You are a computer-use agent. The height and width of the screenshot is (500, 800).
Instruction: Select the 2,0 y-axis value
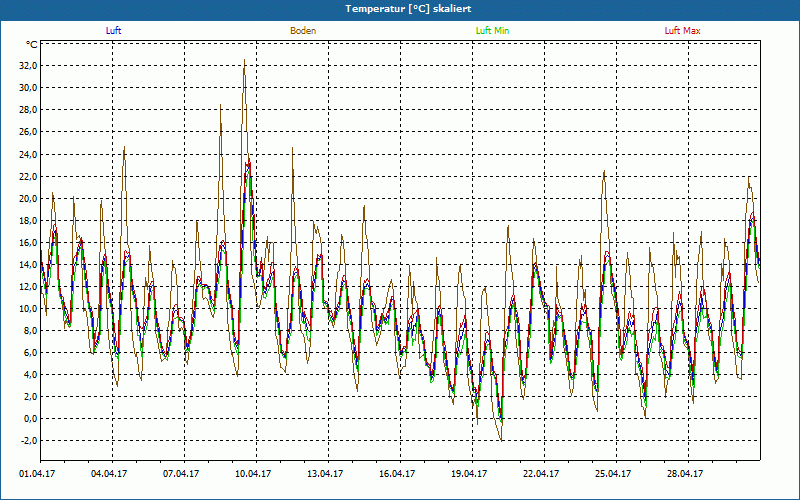(x=30, y=396)
